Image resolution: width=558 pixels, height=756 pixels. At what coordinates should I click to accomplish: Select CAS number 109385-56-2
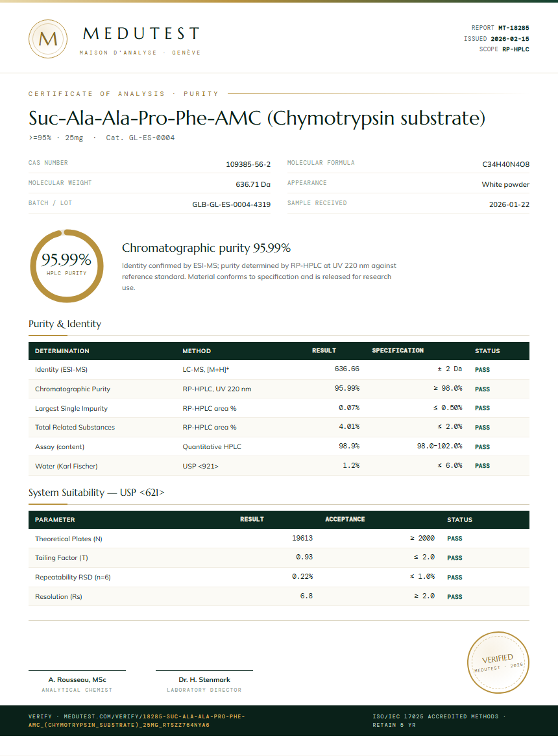(248, 164)
